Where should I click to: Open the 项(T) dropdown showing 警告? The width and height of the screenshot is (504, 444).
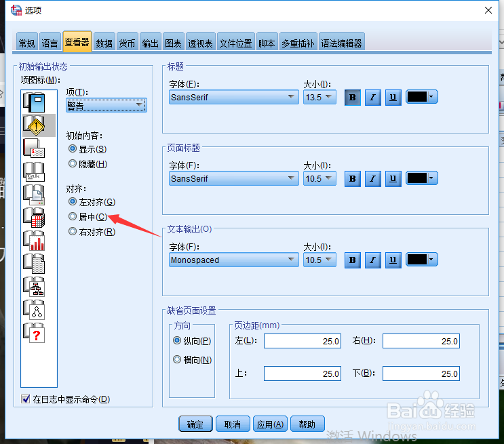pos(106,105)
